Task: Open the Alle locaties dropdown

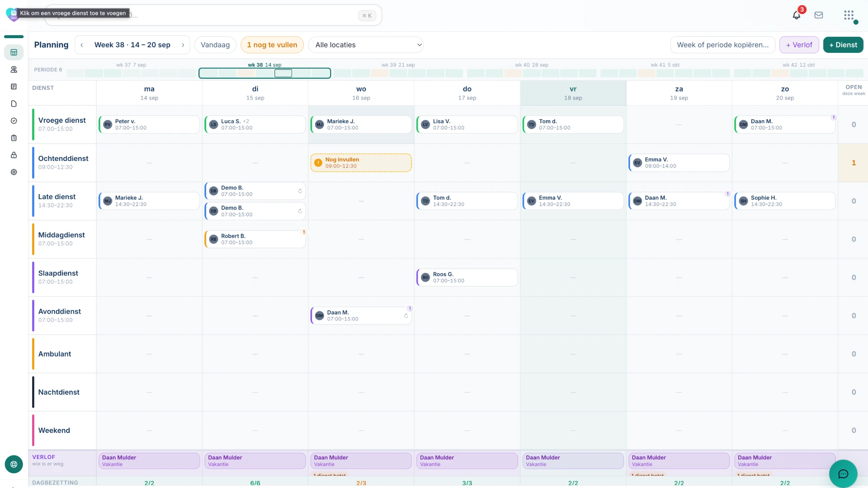Action: pos(366,45)
